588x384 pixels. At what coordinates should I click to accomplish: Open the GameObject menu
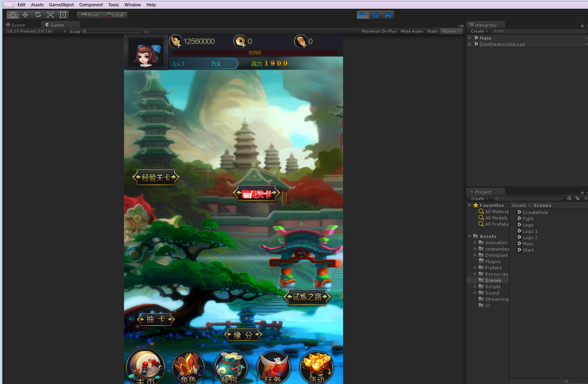click(61, 5)
